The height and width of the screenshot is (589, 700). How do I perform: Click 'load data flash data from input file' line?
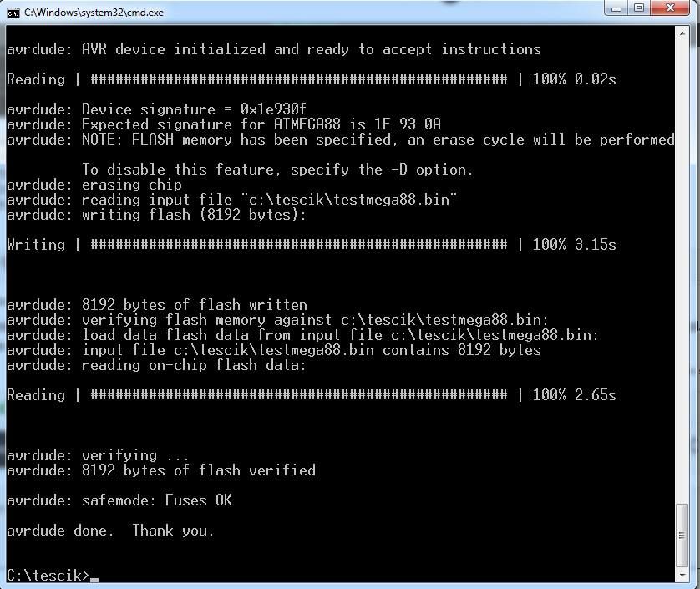coord(302,335)
